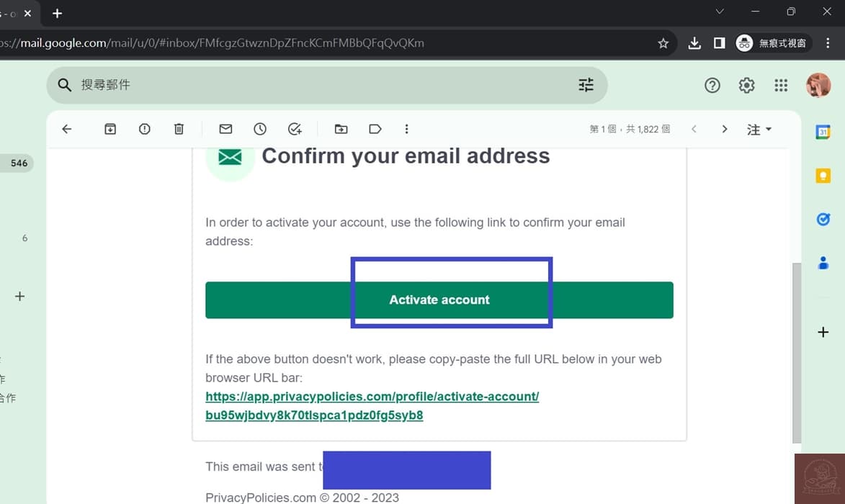Mark the email as unread
845x504 pixels.
[x=225, y=129]
